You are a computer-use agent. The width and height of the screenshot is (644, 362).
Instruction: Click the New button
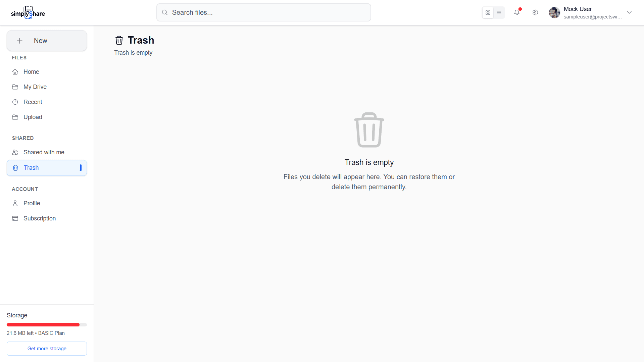coord(47,41)
